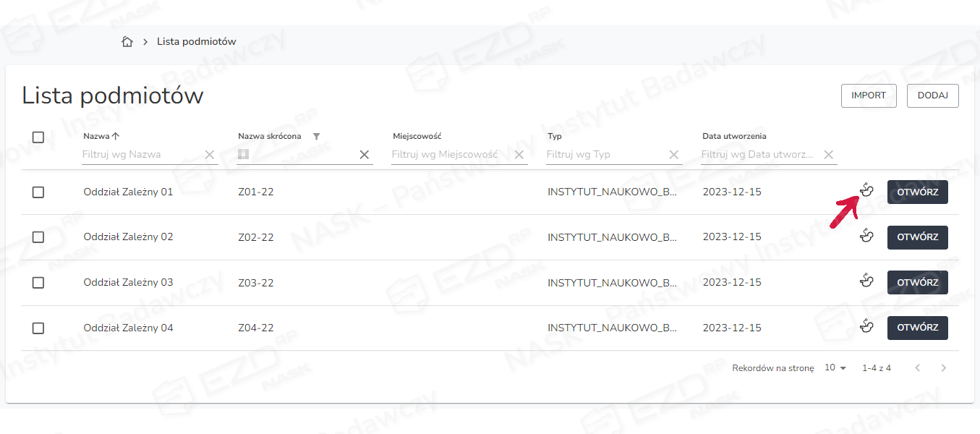This screenshot has height=434, width=980.
Task: Check the row Oddział Zależny 03
Action: 38,283
